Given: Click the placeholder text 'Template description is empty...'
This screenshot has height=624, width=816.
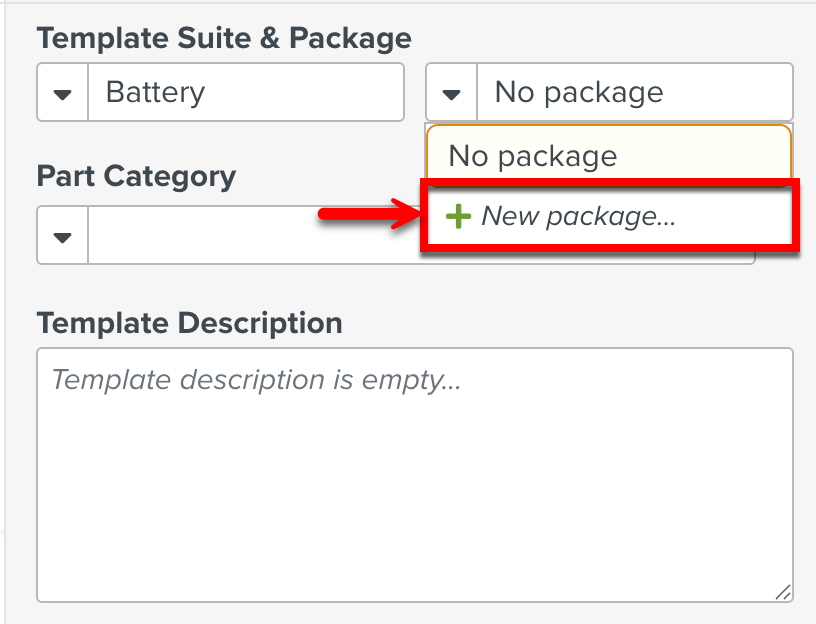Looking at the screenshot, I should tap(259, 380).
